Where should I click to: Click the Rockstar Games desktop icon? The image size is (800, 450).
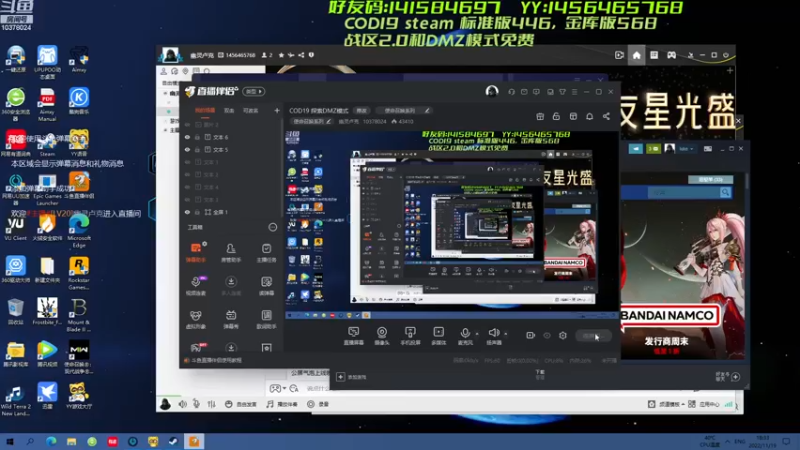tap(79, 273)
